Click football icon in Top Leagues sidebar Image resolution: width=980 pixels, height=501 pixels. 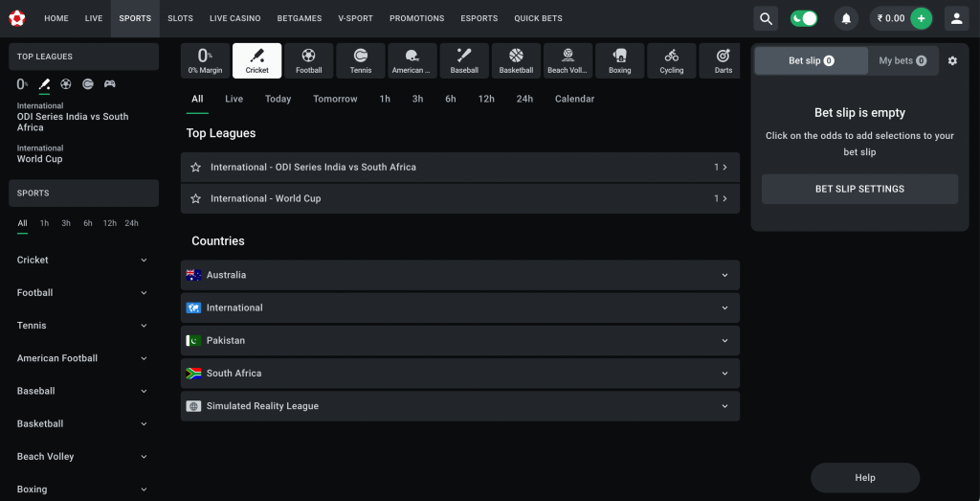pos(66,83)
